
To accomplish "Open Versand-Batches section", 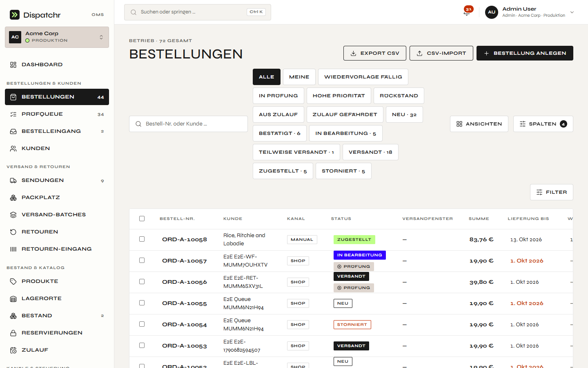I will coord(57,215).
